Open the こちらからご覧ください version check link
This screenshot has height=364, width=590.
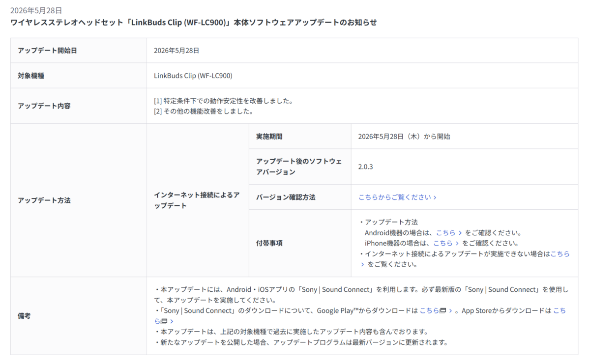(x=397, y=197)
